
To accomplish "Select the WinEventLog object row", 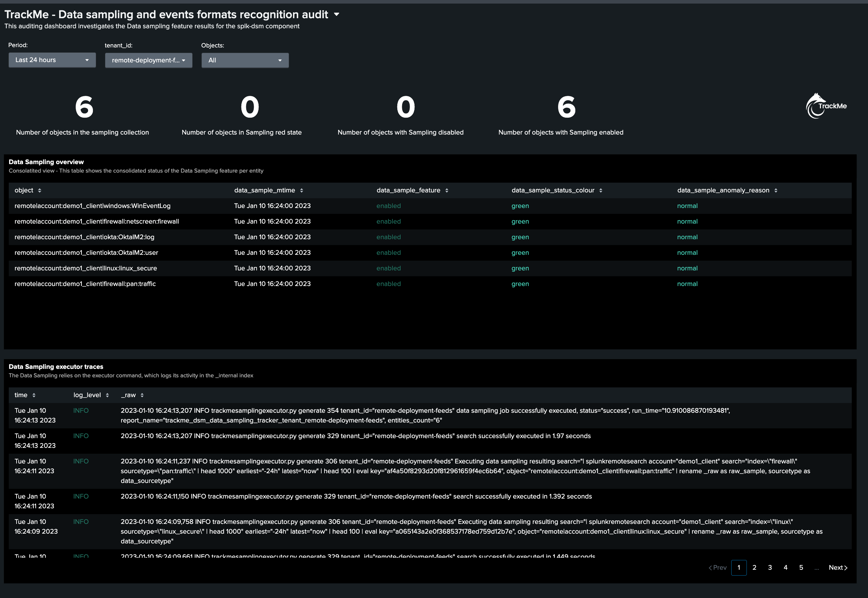I will tap(430, 206).
